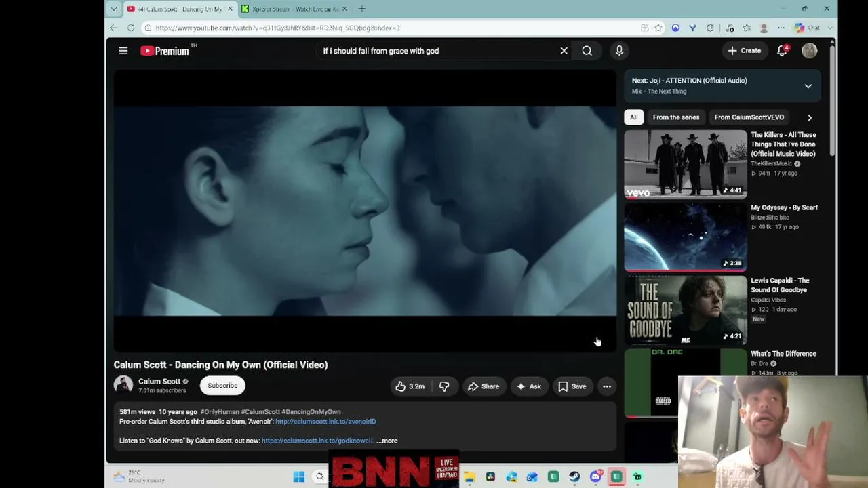The height and width of the screenshot is (488, 868).
Task: Open YouTube notifications bell
Action: click(783, 51)
